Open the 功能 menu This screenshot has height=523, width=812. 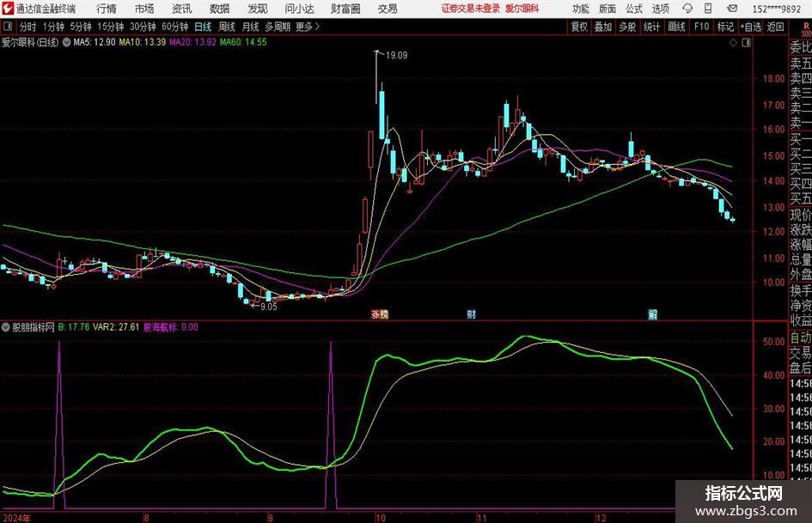(581, 9)
